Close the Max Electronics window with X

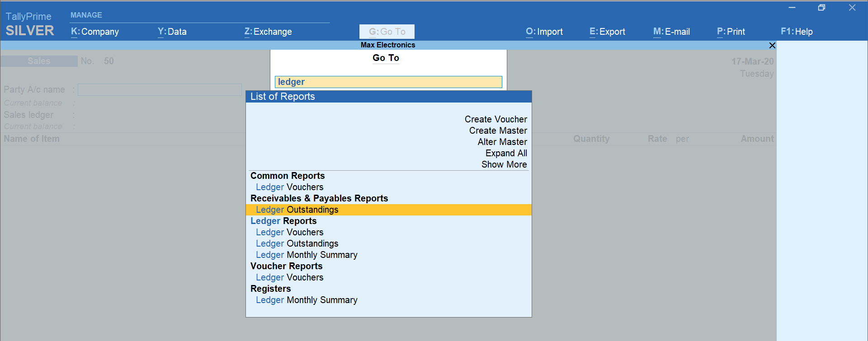click(772, 46)
